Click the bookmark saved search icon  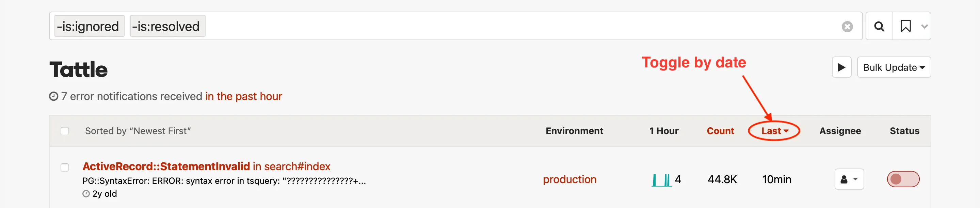click(x=905, y=26)
